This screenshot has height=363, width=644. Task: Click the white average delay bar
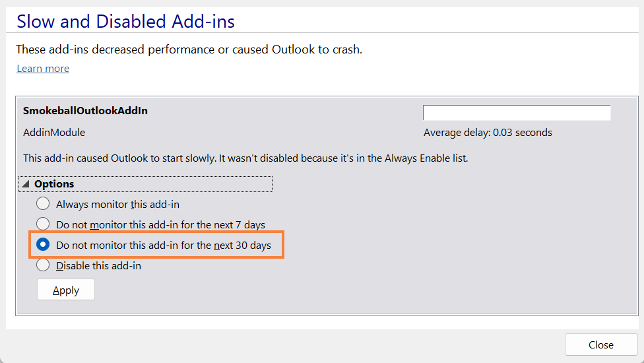click(517, 113)
